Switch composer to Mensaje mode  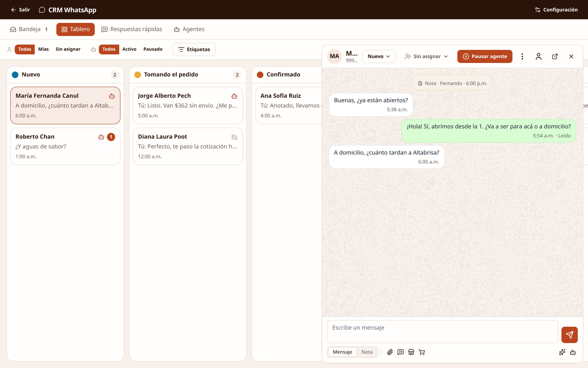[342, 352]
